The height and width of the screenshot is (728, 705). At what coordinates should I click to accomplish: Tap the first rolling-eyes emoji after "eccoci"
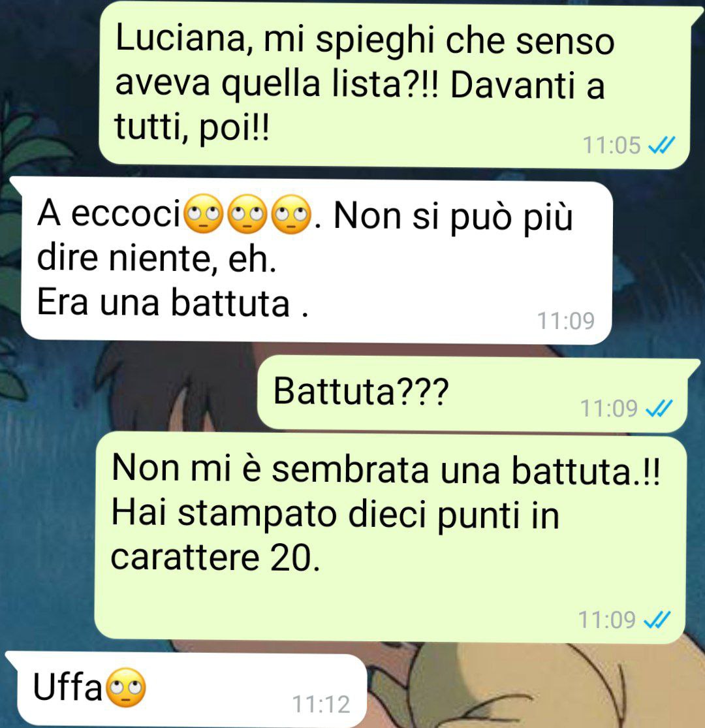coord(204,214)
